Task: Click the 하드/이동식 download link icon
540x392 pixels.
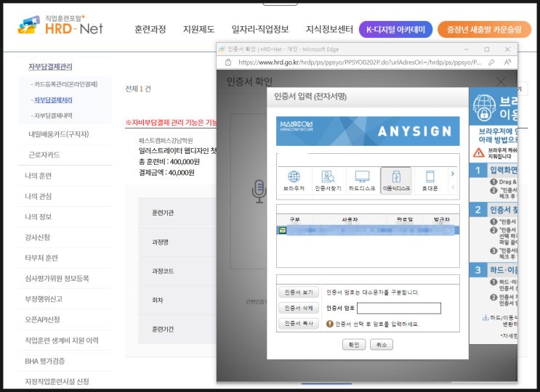Action: tap(485, 317)
